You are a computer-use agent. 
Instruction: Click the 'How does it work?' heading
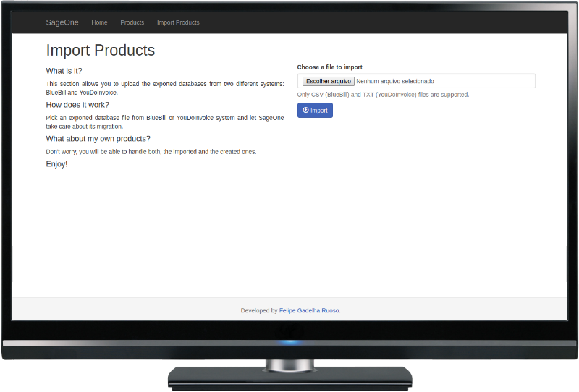(77, 105)
